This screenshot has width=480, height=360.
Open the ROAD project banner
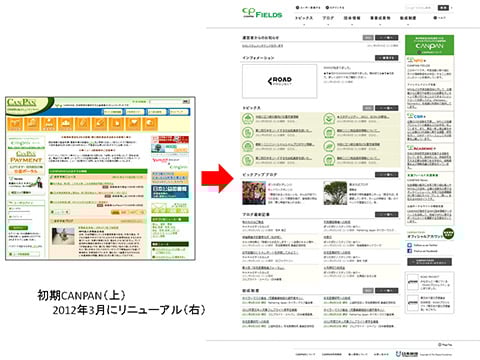click(279, 81)
